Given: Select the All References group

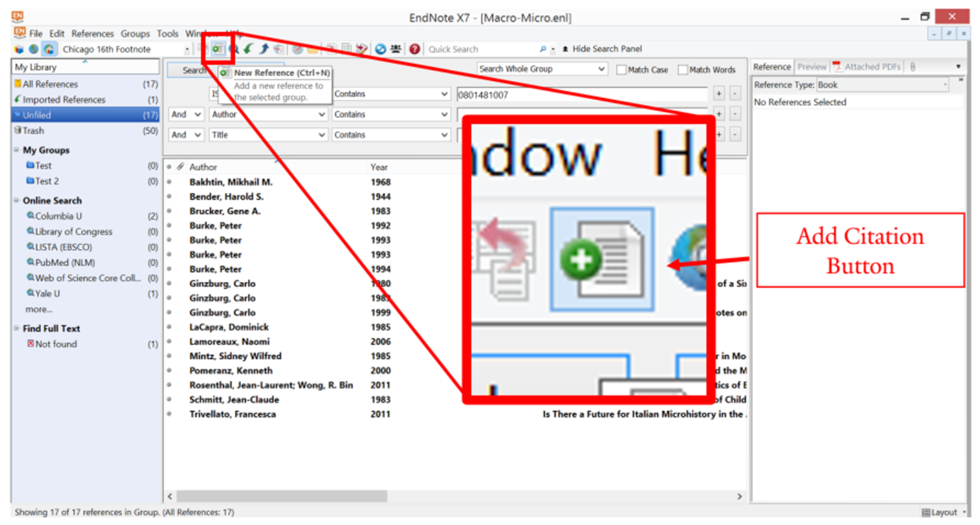Looking at the screenshot, I should coord(85,84).
